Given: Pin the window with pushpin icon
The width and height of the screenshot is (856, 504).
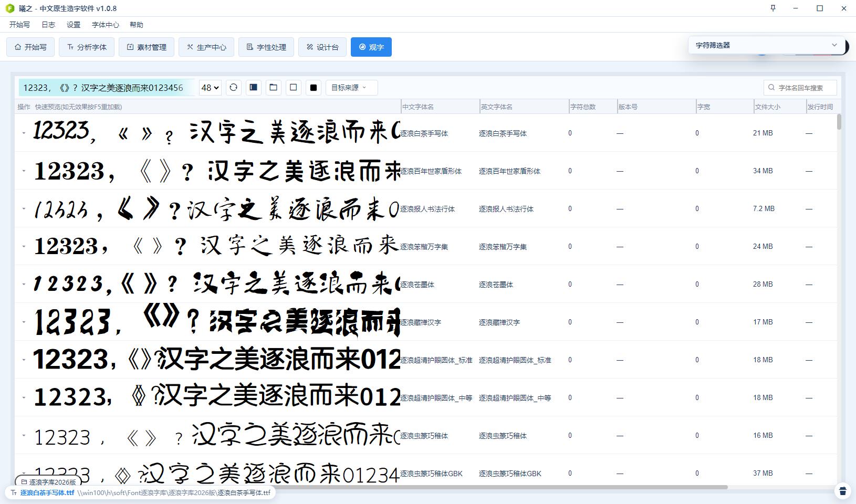Looking at the screenshot, I should pos(773,8).
